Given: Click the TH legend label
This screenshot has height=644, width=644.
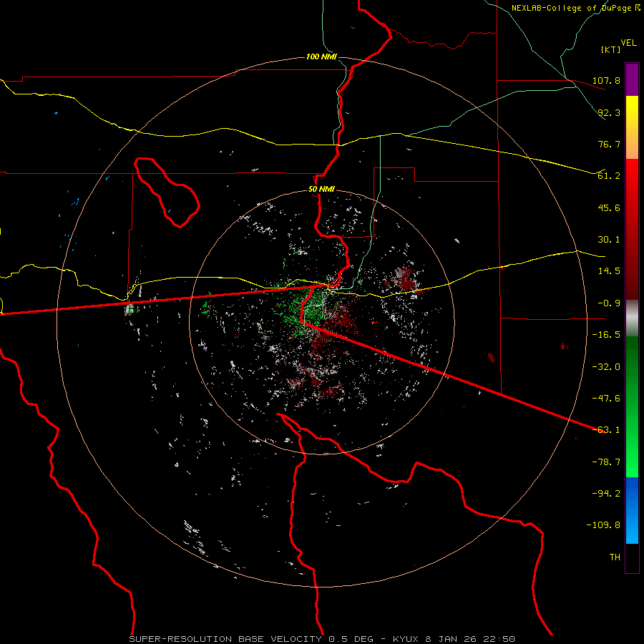Looking at the screenshot, I should pos(615,557).
